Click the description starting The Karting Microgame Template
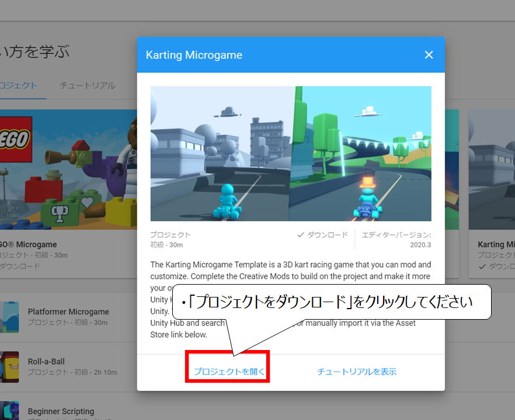The height and width of the screenshot is (420, 515). point(291,299)
